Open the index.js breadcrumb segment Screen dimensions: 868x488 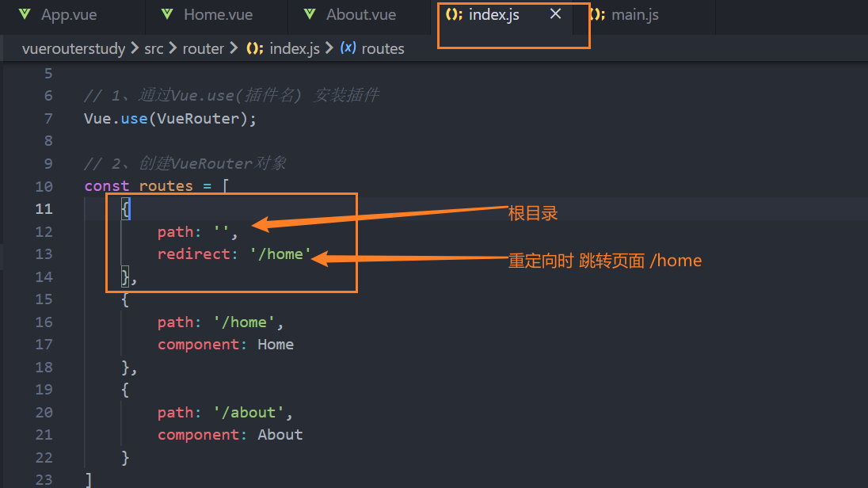pos(295,49)
